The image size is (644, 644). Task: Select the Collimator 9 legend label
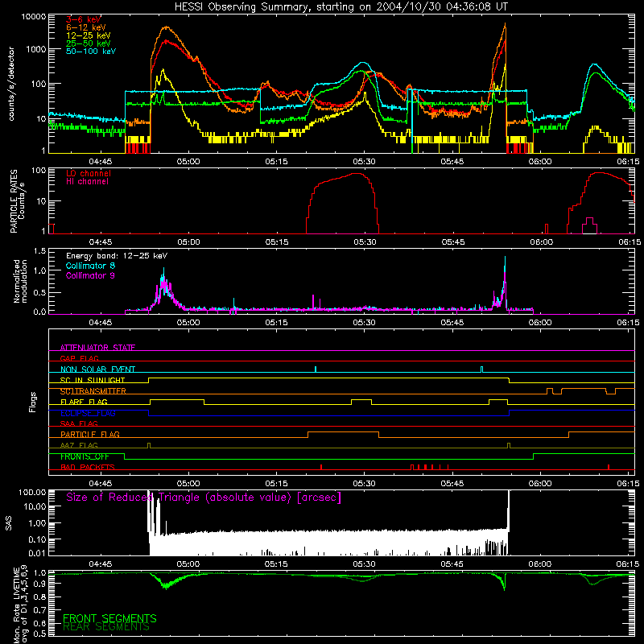pos(90,275)
